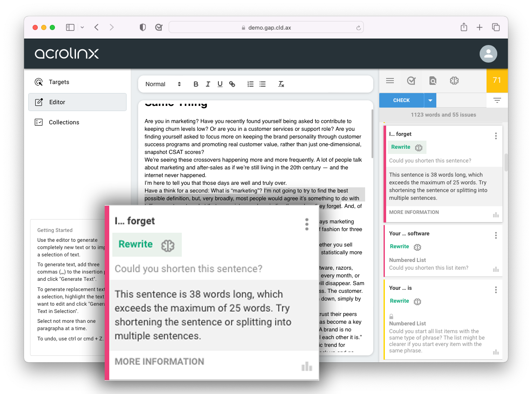Apply numbered list formatting
Viewport: 532px width, 394px height.
[x=251, y=84]
